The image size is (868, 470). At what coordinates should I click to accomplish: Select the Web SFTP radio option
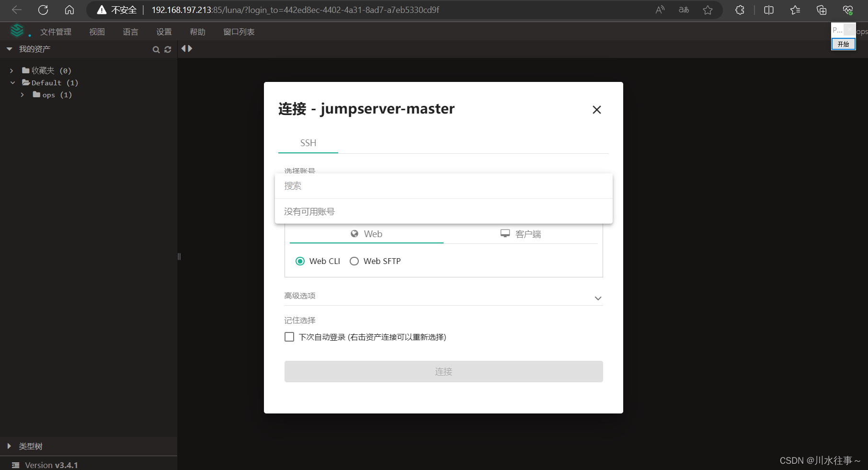point(354,261)
